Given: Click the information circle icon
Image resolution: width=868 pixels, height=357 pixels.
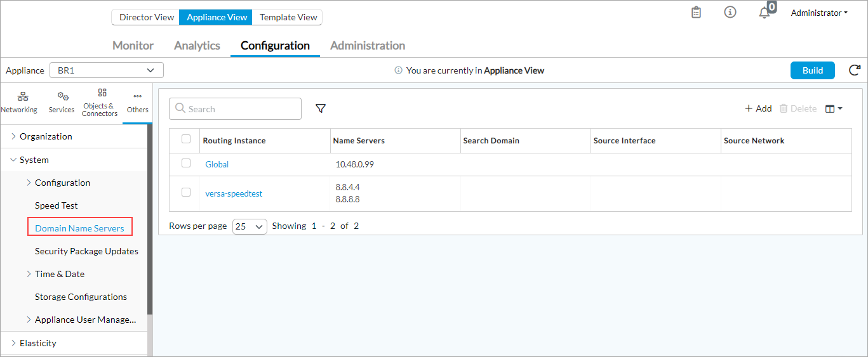Looking at the screenshot, I should coord(730,13).
